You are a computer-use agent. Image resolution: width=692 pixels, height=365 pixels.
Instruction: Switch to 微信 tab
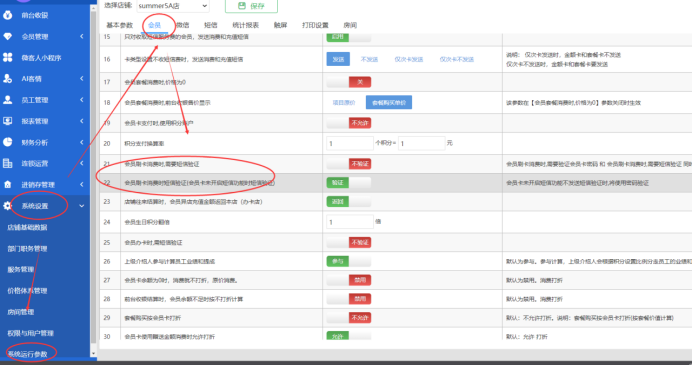(183, 25)
